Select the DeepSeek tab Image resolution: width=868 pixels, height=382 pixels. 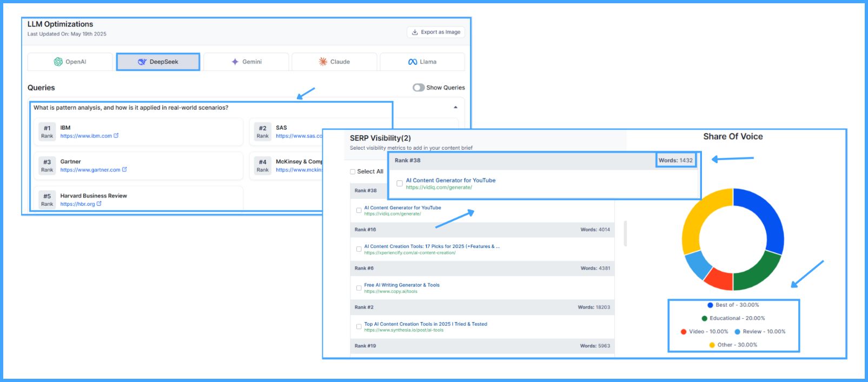158,62
